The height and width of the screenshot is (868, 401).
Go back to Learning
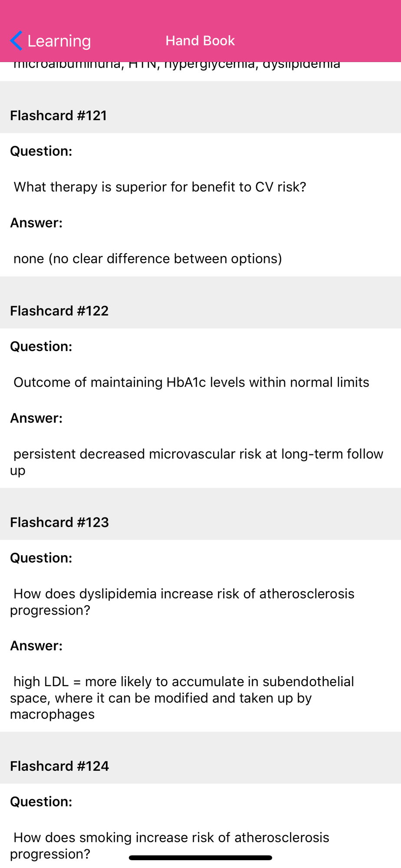[x=51, y=41]
